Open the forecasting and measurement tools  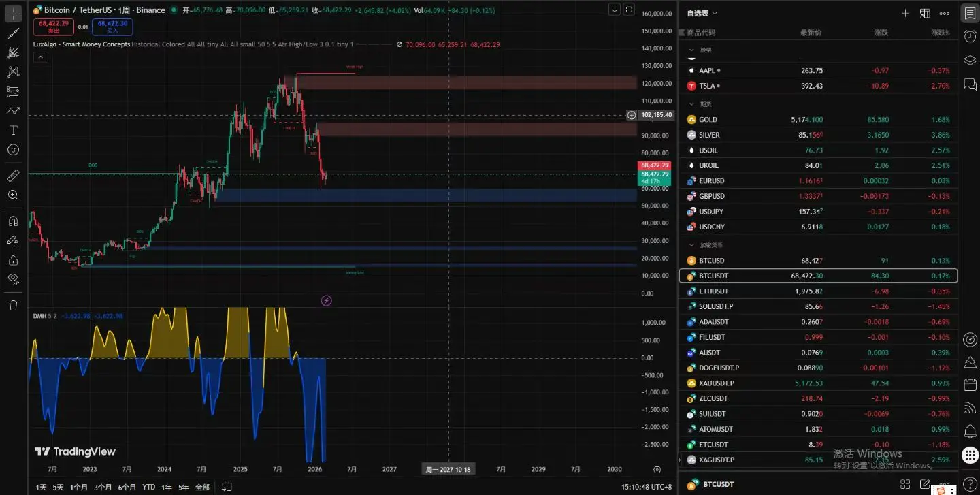pyautogui.click(x=13, y=91)
